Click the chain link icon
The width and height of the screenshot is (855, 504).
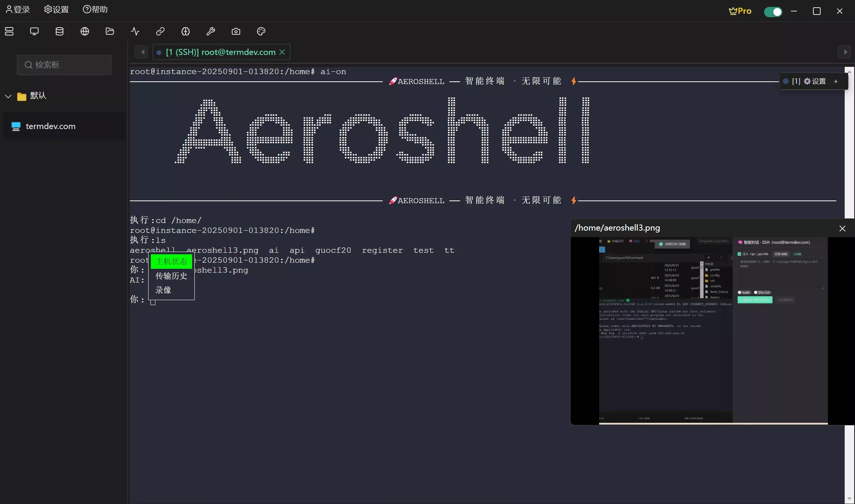click(x=160, y=31)
